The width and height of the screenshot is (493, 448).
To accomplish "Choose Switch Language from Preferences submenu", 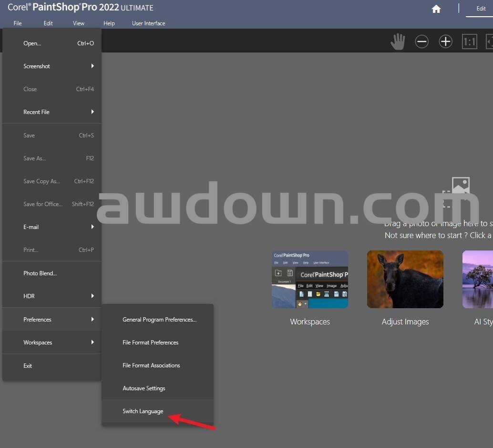I will pyautogui.click(x=143, y=411).
